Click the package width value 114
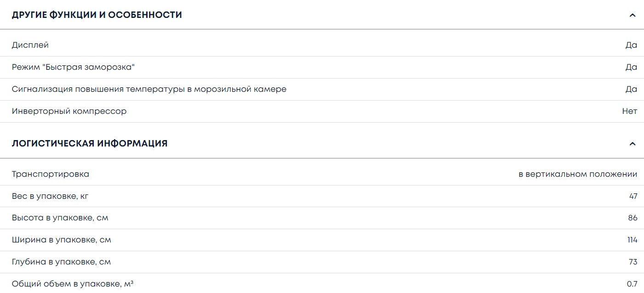Image resolution: width=644 pixels, height=293 pixels. pyautogui.click(x=632, y=240)
